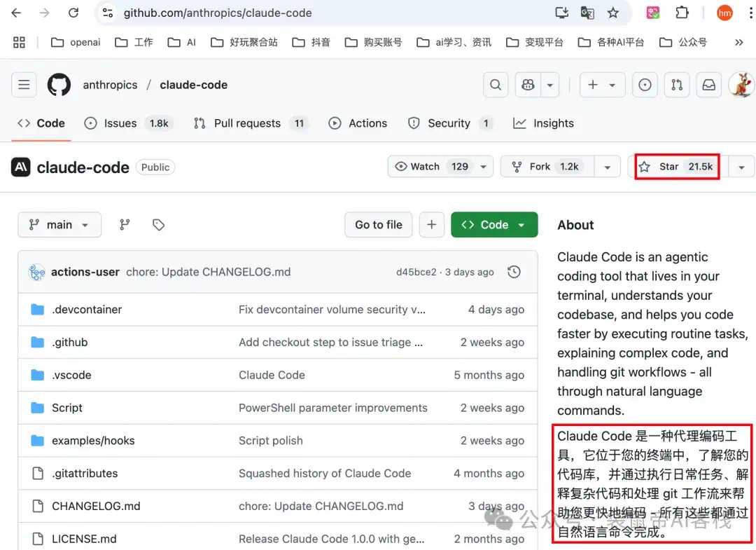
Task: Open the browser extensions puzzle icon
Action: point(682,13)
